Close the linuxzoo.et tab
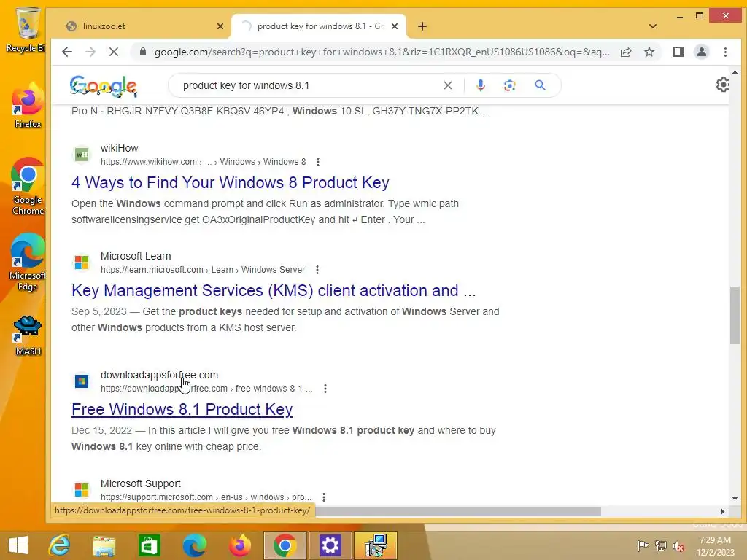The image size is (747, 560). pyautogui.click(x=220, y=26)
